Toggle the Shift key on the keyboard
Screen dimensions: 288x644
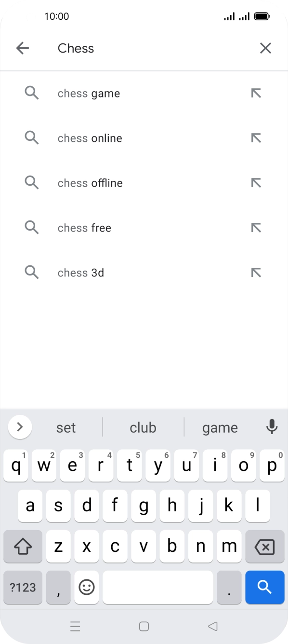[x=23, y=546]
